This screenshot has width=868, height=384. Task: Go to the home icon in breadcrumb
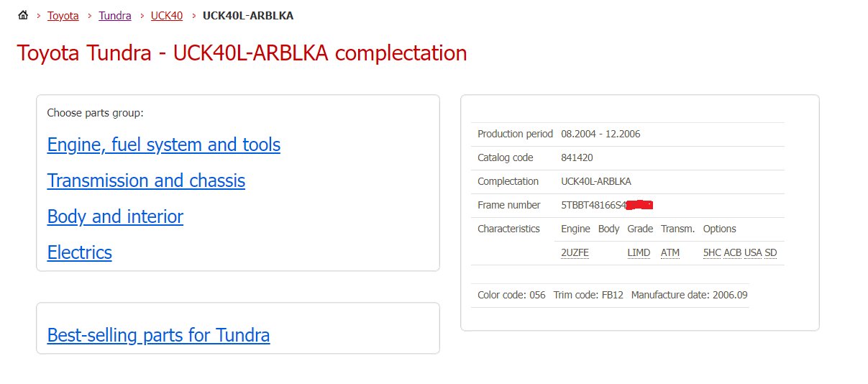23,15
